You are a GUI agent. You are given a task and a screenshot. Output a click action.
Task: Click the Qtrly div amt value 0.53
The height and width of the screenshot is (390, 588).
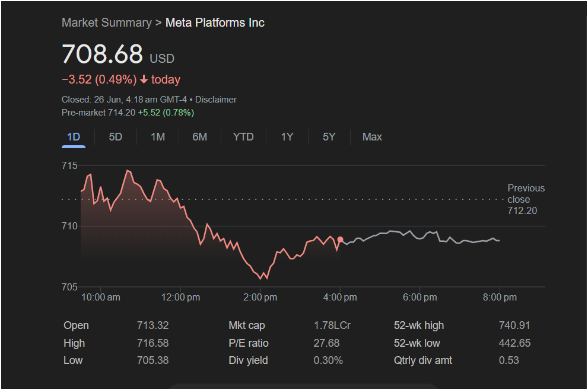[509, 360]
